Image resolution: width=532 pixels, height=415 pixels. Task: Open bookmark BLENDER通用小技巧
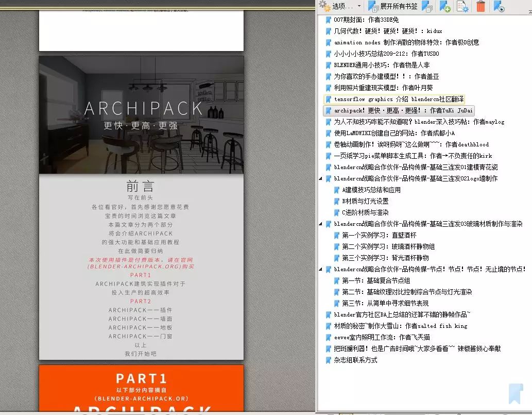pos(382,65)
